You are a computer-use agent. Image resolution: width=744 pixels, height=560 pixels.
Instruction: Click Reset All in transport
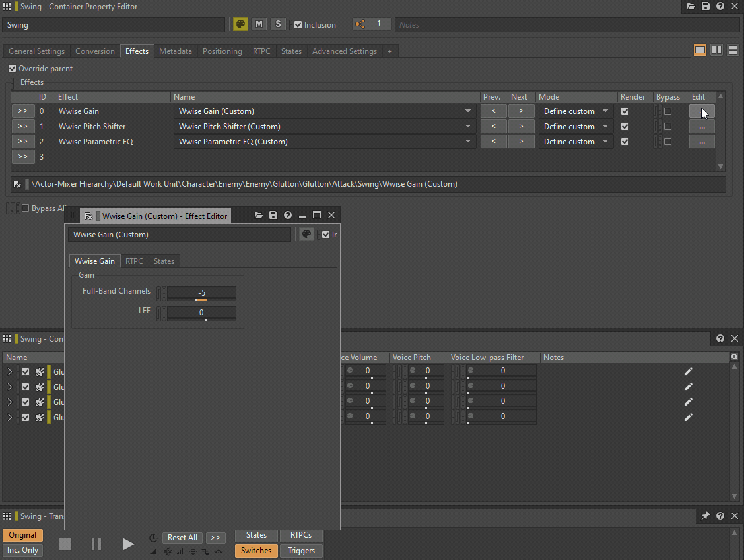[x=182, y=537]
